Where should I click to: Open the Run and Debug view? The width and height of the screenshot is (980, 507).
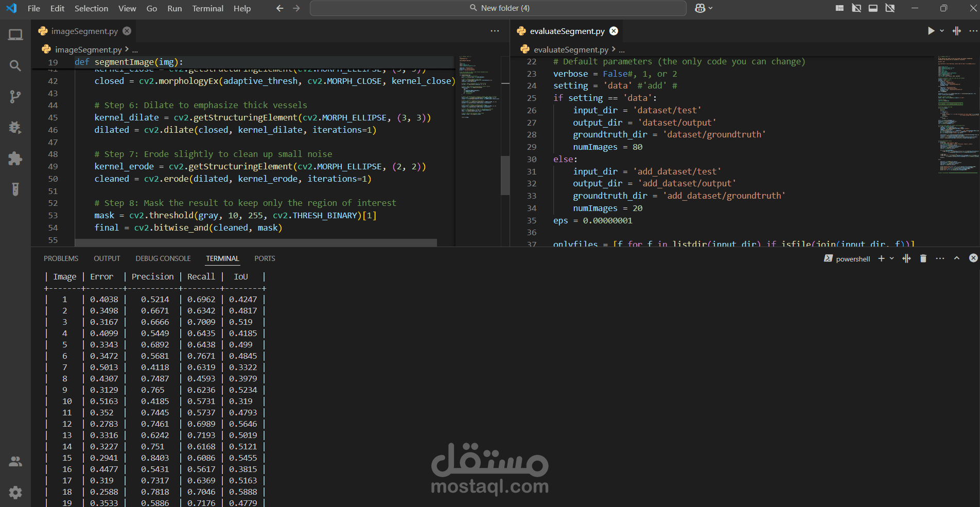tap(15, 127)
